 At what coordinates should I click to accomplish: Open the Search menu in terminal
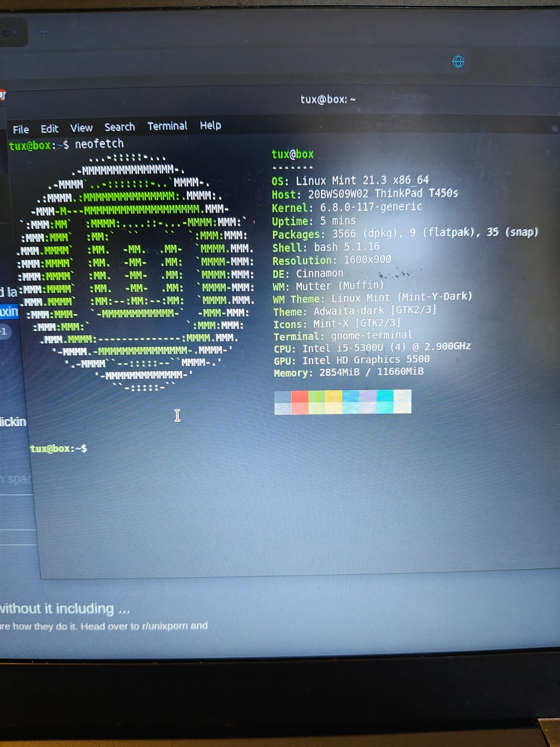pos(120,127)
